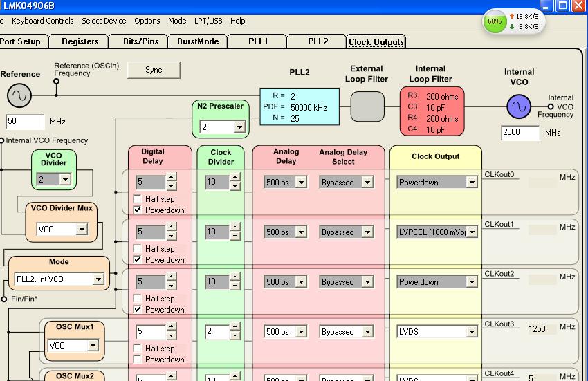Click the Sync button
The height and width of the screenshot is (381, 588).
pos(154,70)
